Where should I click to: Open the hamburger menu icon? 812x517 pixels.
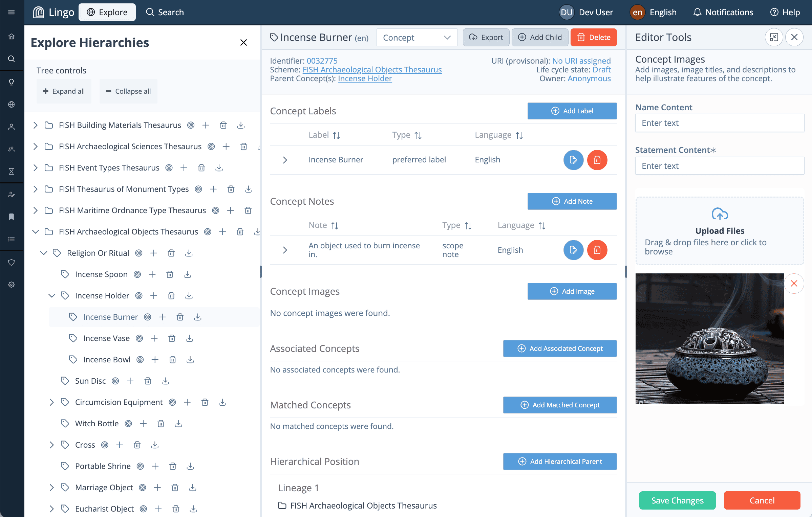[x=12, y=12]
